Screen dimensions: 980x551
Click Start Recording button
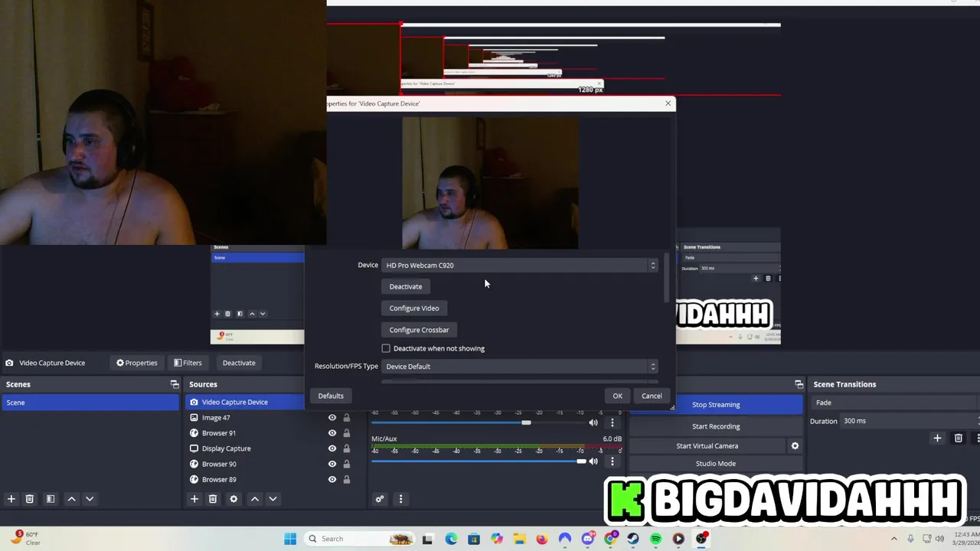[x=716, y=426]
